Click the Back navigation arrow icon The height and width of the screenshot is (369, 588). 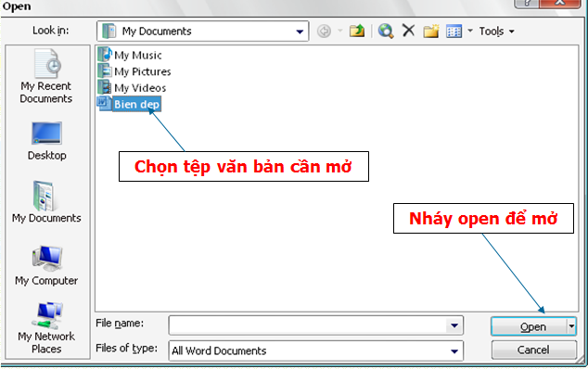[324, 31]
